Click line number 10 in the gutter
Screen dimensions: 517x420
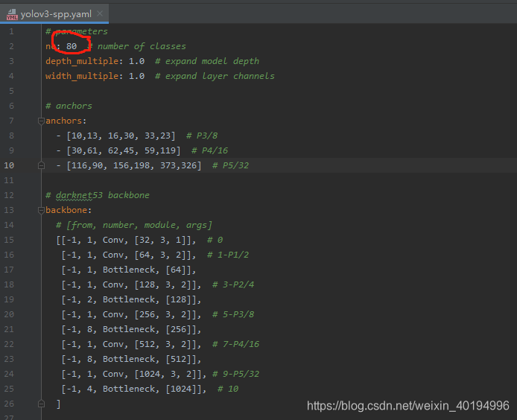pos(9,165)
